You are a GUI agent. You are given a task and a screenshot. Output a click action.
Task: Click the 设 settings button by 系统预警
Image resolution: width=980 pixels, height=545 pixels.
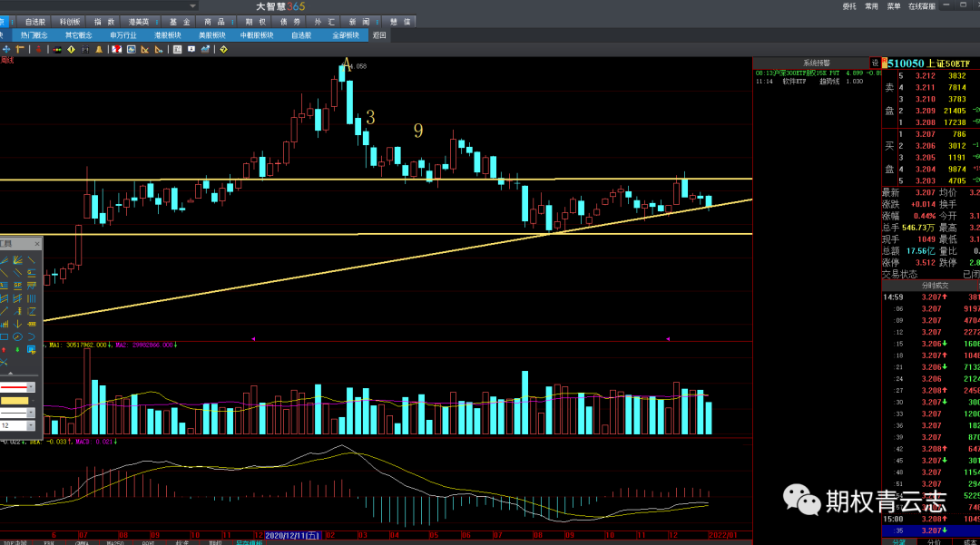(x=875, y=63)
